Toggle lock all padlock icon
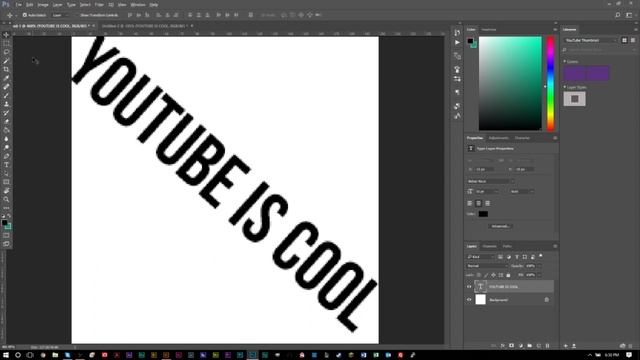640x360 pixels. pos(508,275)
